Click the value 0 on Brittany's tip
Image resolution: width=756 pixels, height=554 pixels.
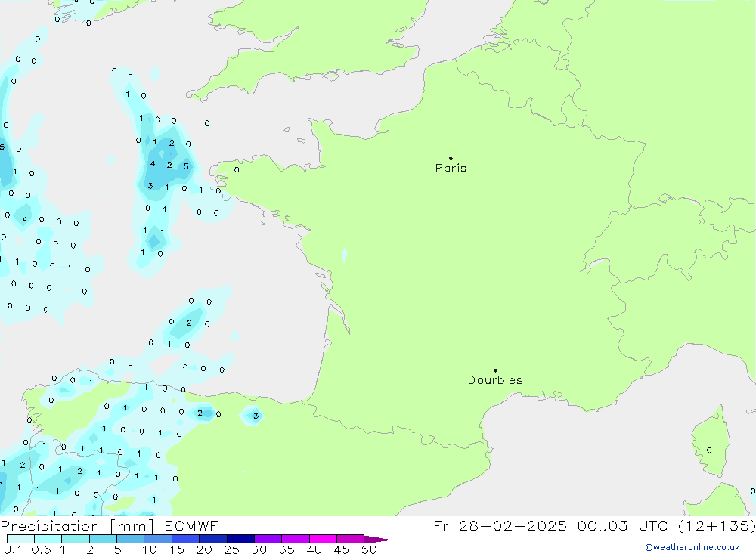click(x=237, y=170)
